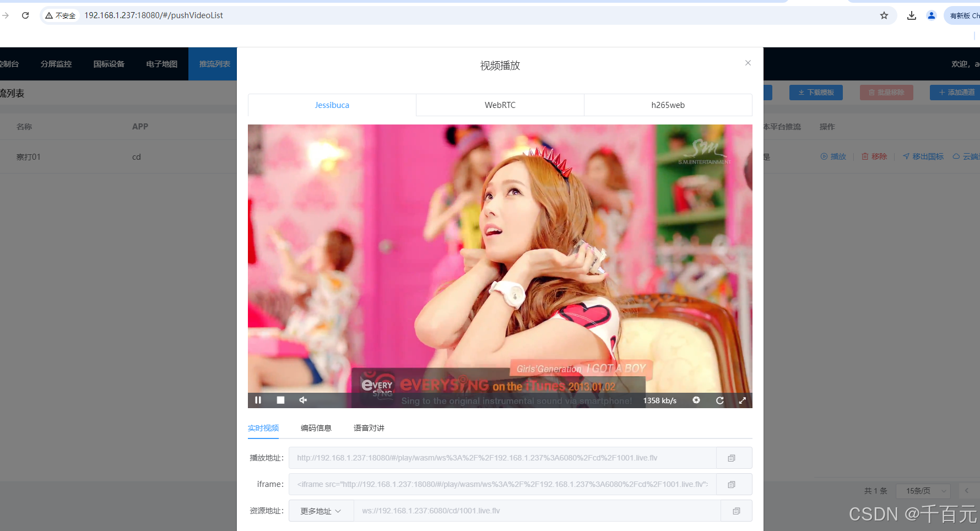Switch to the WebRTC player tab
This screenshot has height=531, width=980.
(x=500, y=105)
